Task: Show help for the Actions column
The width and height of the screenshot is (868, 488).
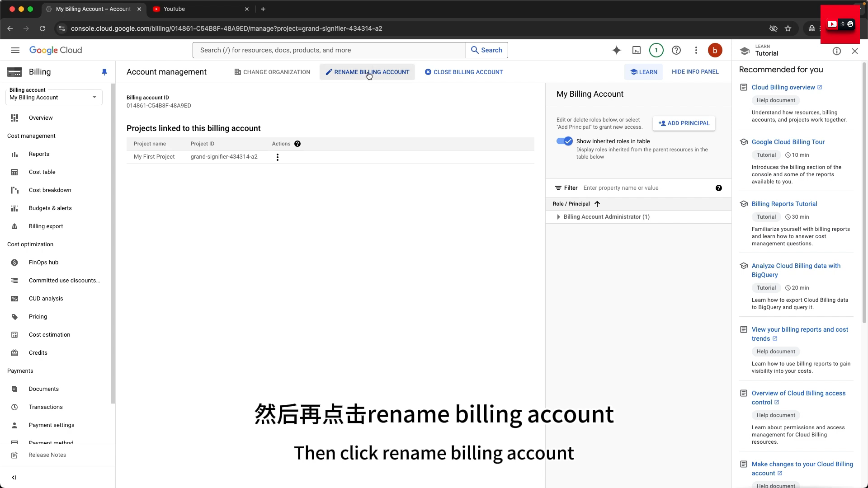Action: coord(297,144)
